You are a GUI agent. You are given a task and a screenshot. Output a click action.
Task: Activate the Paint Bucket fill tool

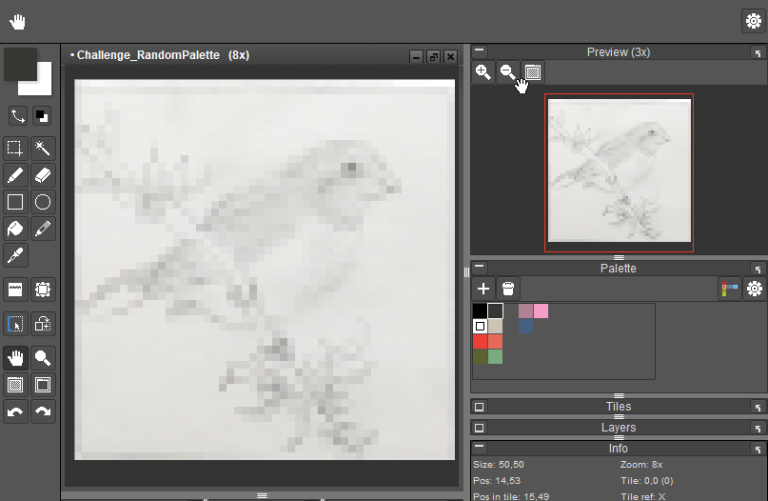[x=15, y=229]
